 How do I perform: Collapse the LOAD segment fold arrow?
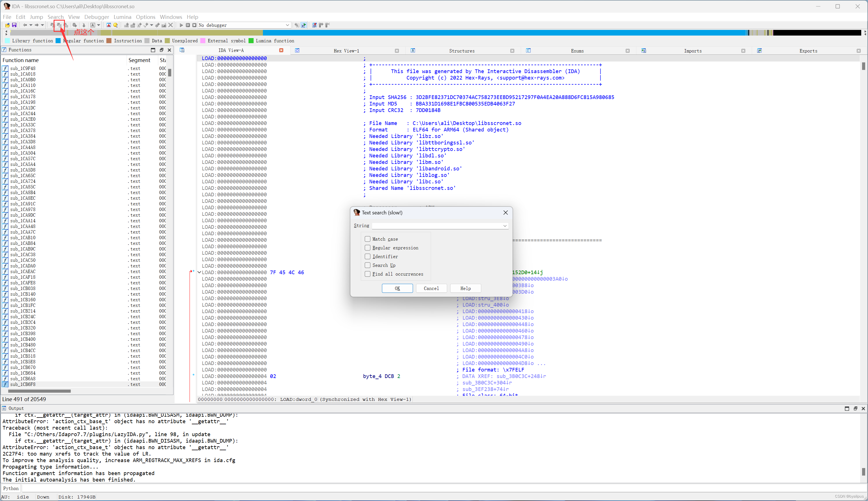199,272
